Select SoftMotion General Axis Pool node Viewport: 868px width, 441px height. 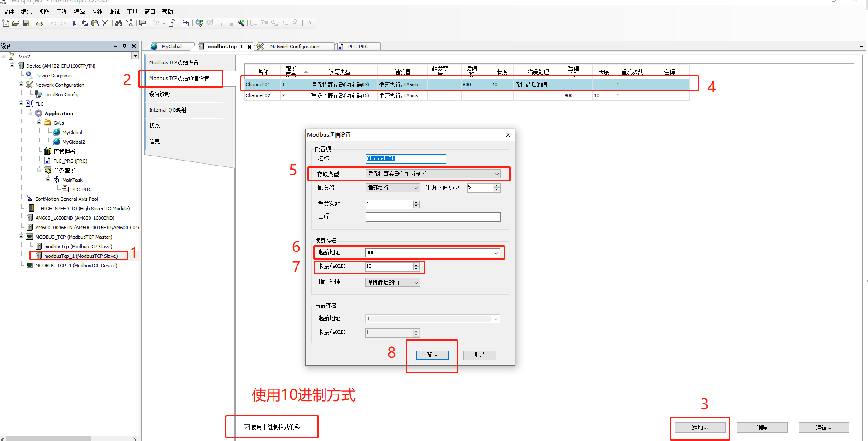(66, 199)
